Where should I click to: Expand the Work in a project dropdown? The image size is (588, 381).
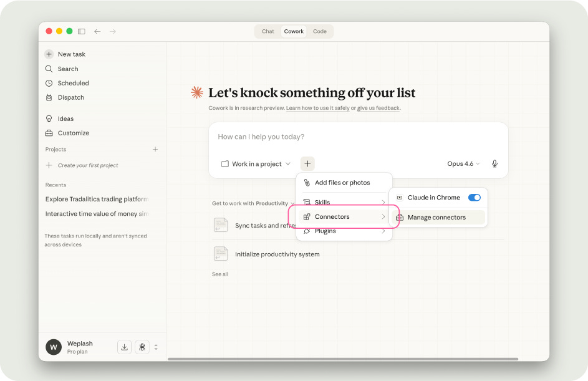coord(256,164)
